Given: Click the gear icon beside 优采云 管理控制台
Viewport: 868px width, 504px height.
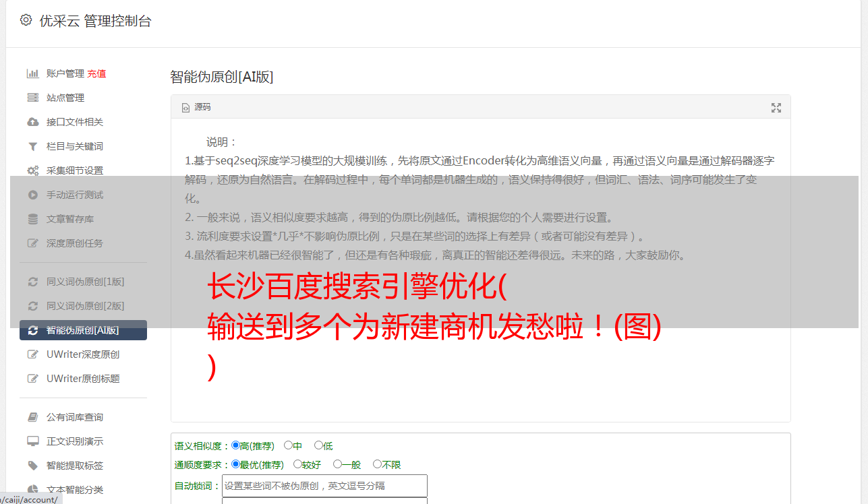Looking at the screenshot, I should point(26,20).
